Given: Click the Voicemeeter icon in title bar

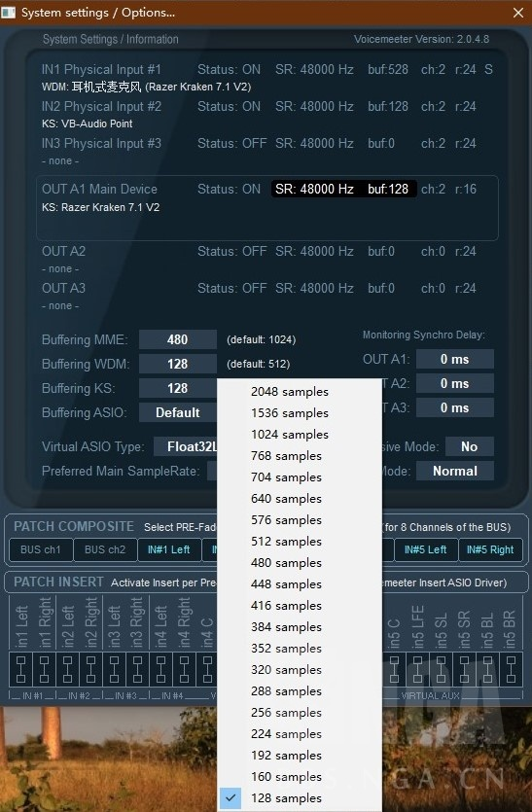Looking at the screenshot, I should (8, 12).
